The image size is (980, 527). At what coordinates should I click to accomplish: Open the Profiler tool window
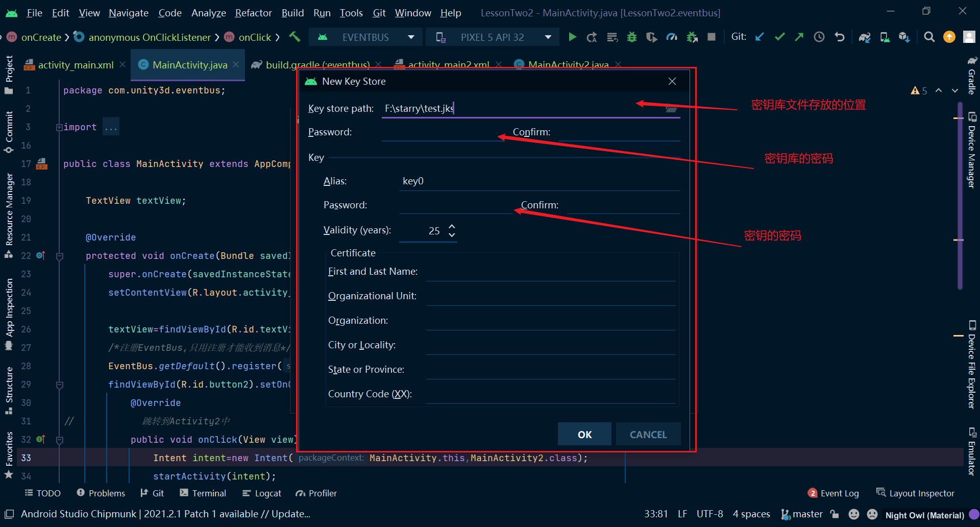click(x=316, y=493)
